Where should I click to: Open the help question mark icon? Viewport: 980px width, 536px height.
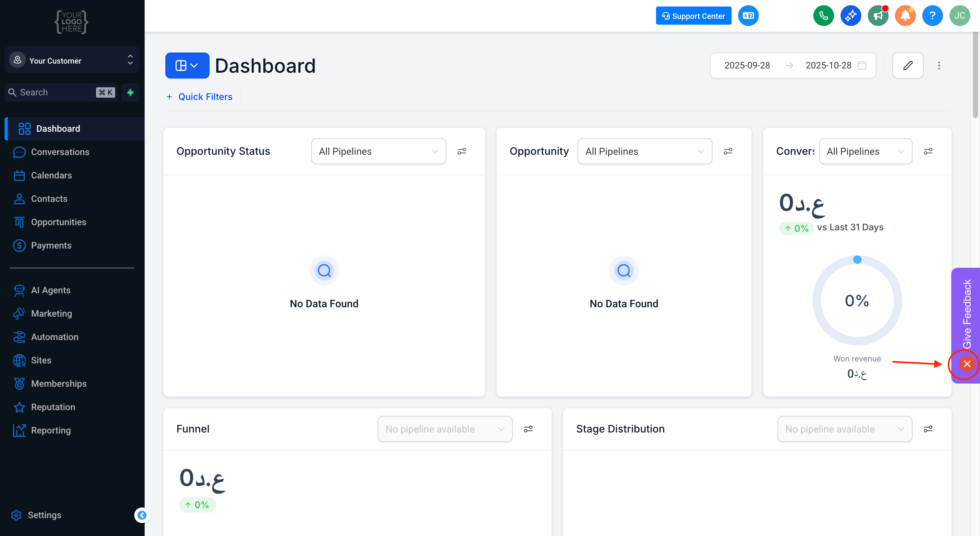pyautogui.click(x=932, y=16)
